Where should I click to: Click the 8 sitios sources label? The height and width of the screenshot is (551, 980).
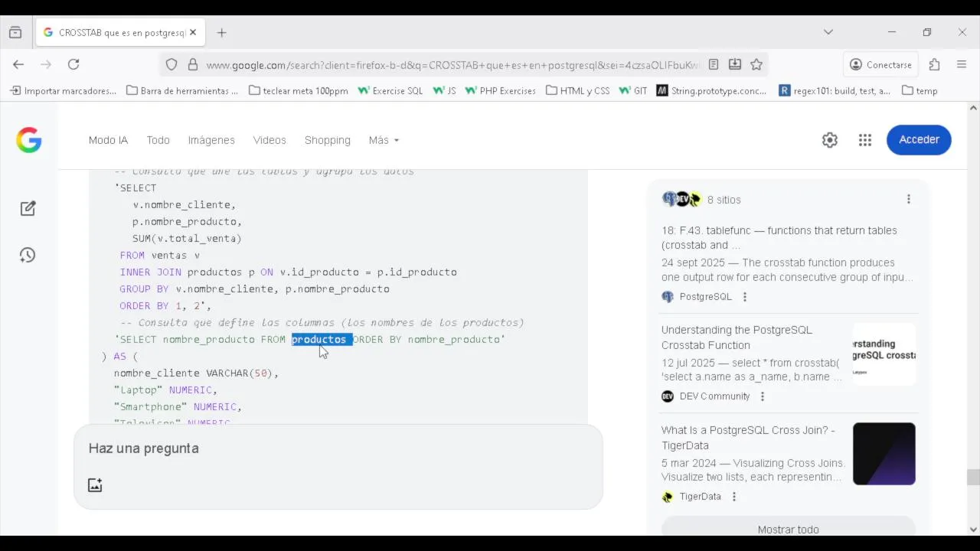724,200
